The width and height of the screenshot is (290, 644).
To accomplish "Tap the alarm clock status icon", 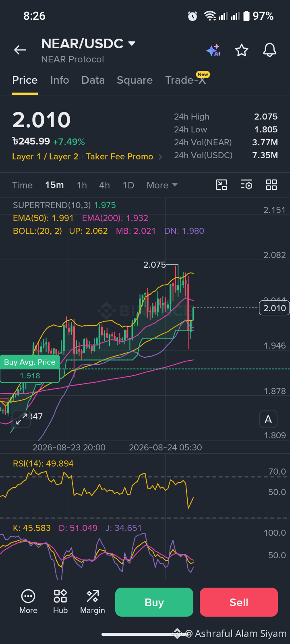I will point(193,16).
